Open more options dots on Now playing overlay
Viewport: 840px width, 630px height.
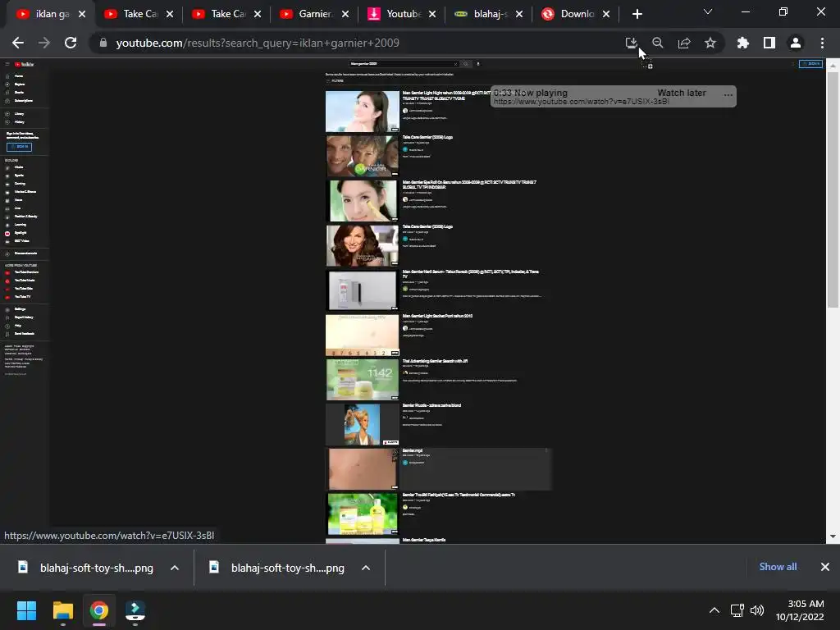(728, 94)
